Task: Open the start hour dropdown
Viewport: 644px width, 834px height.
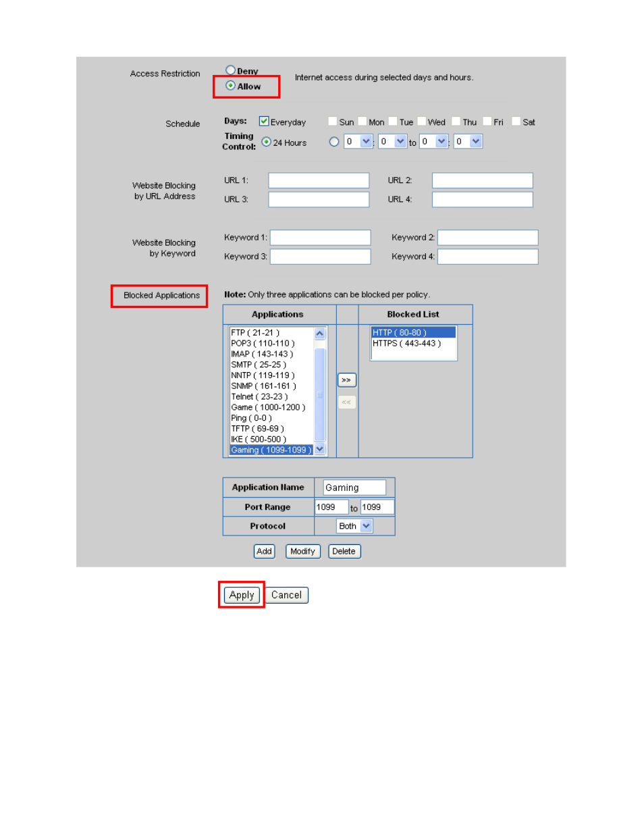Action: (x=358, y=141)
